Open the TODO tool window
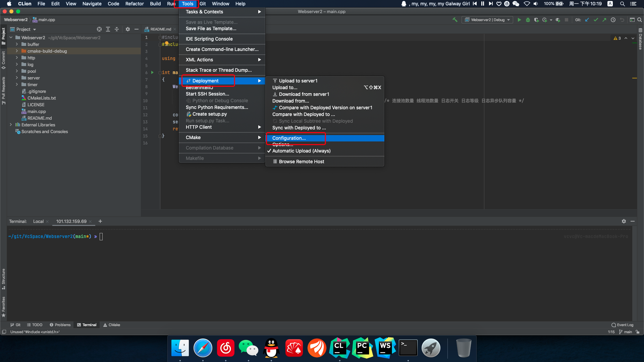Image resolution: width=644 pixels, height=362 pixels. coord(35,325)
